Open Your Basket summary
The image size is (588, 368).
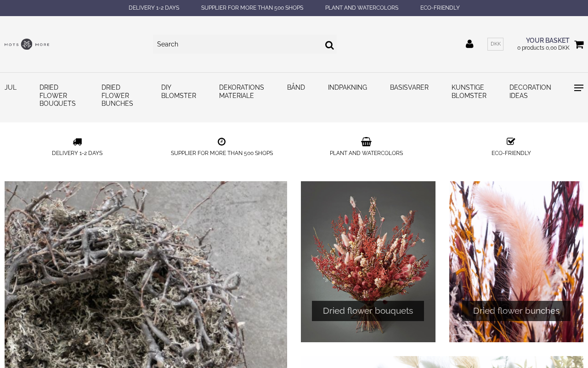pyautogui.click(x=543, y=44)
